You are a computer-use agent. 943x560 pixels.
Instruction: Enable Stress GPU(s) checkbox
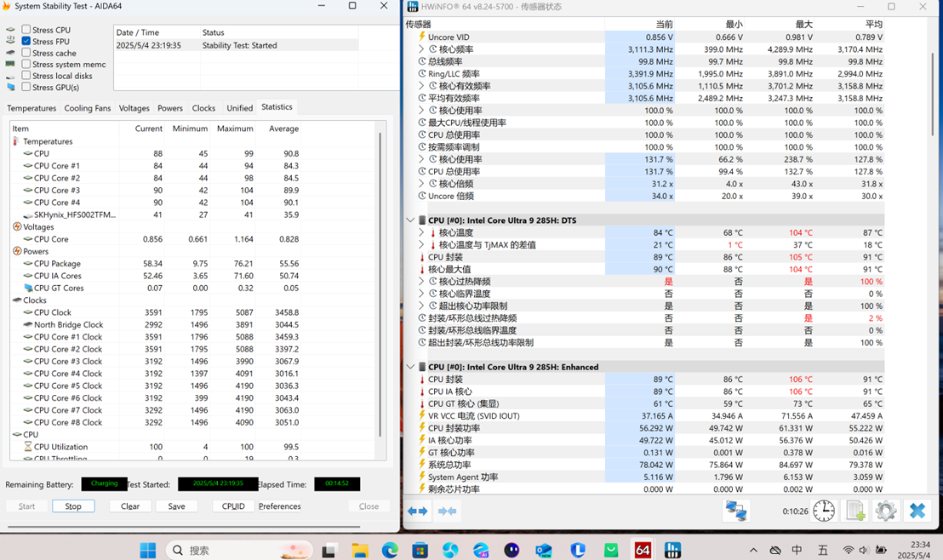26,87
